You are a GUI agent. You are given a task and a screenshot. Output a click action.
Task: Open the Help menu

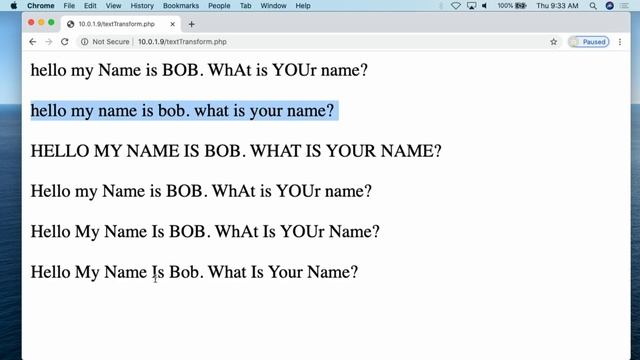point(303,6)
